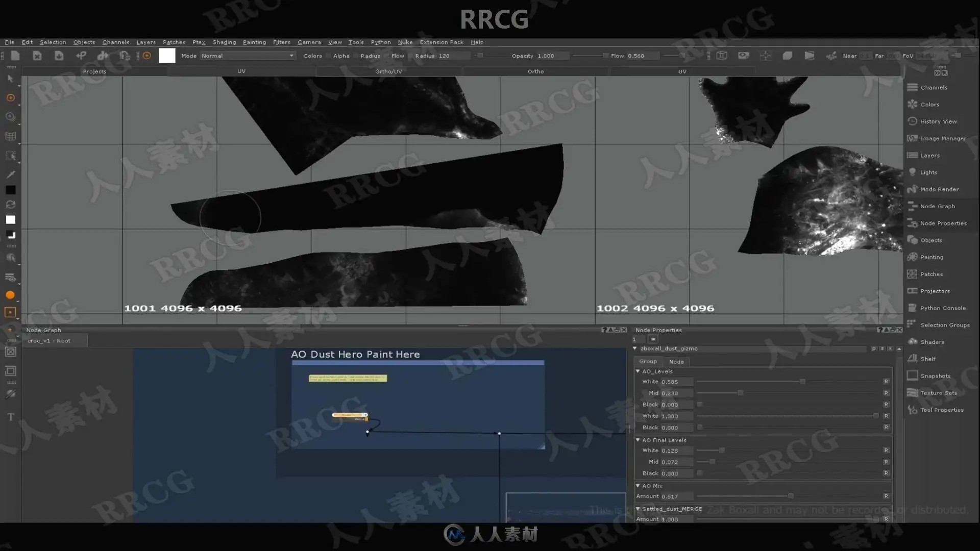The height and width of the screenshot is (551, 980).
Task: Reset AO_Levels White 0.585 with R button
Action: 886,382
